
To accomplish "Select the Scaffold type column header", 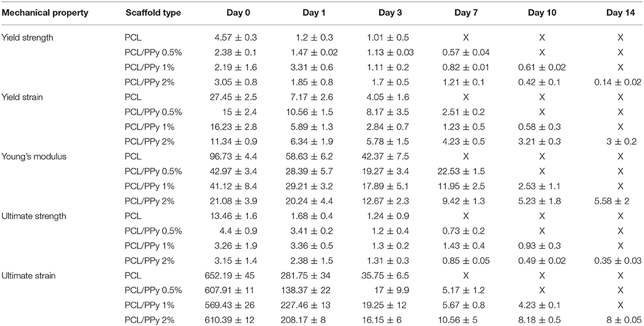I will [153, 13].
